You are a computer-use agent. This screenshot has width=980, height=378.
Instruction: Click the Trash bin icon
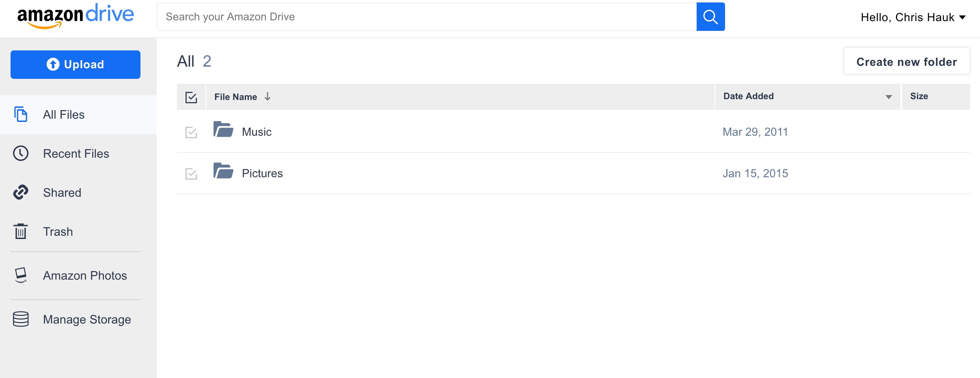(21, 231)
